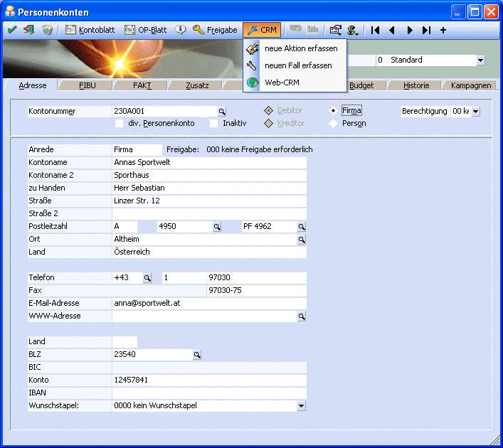
Task: Click the Anrede field showing Firma
Action: coord(137,150)
